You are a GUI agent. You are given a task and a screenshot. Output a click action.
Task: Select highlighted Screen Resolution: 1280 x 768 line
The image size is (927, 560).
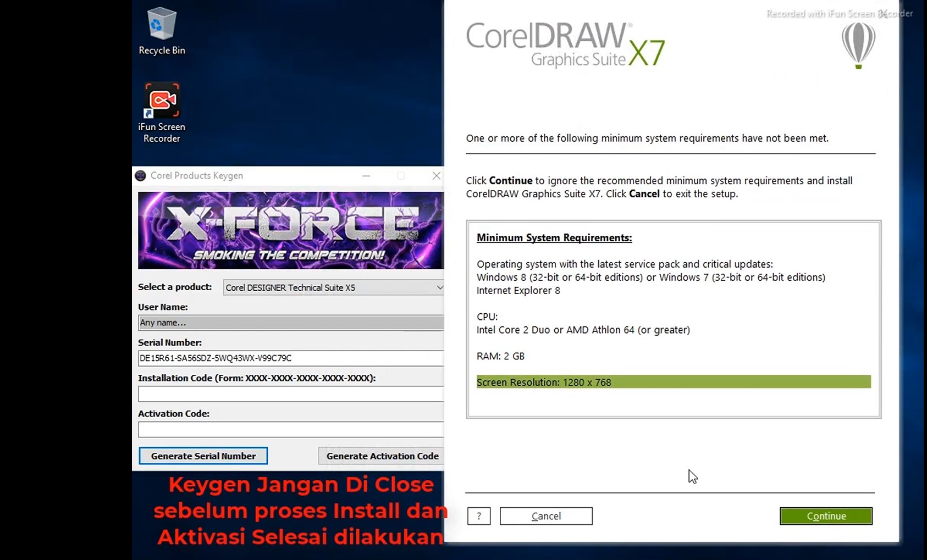[674, 382]
